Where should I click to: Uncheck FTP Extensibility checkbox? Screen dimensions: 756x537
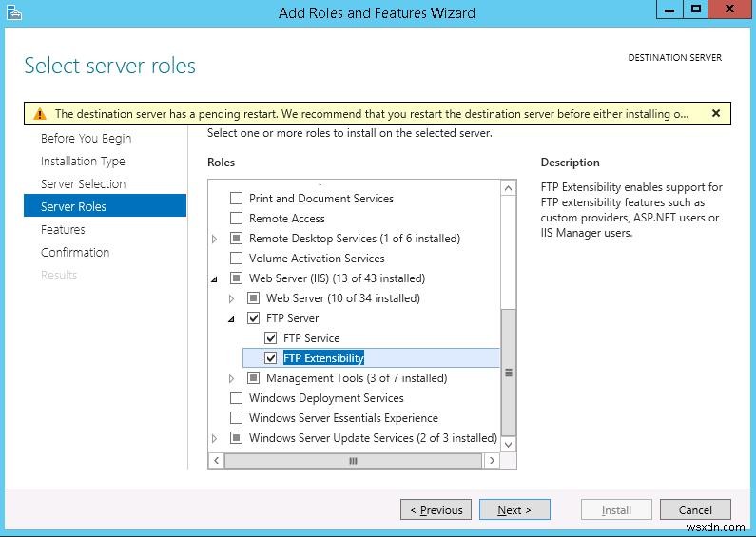pyautogui.click(x=271, y=357)
